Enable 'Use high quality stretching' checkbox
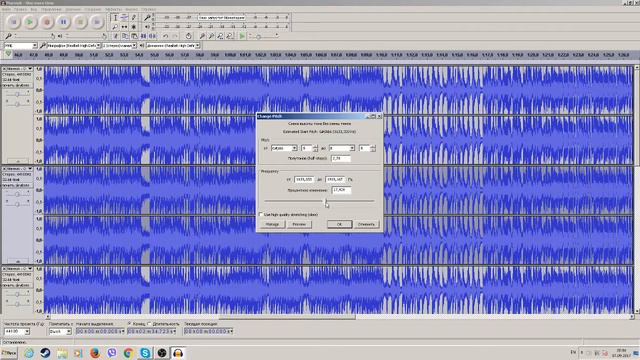Viewport: 640px width, 360px height. [261, 214]
